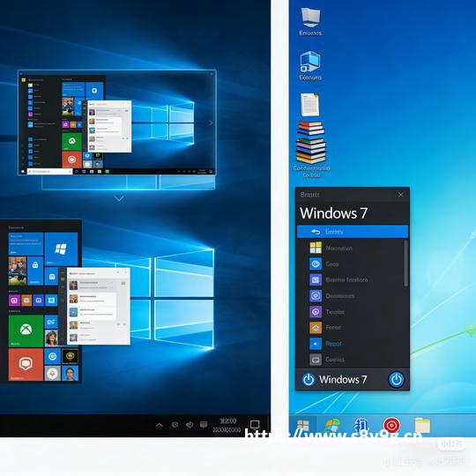Show hidden tray icons with the up chevron
The image size is (476, 476).
[160, 425]
